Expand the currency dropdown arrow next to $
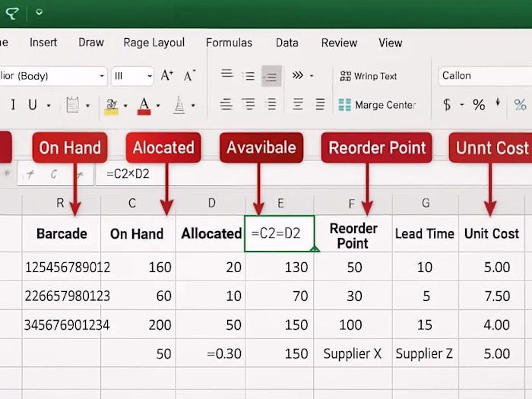Screen dimensions: 532x399 point(462,105)
